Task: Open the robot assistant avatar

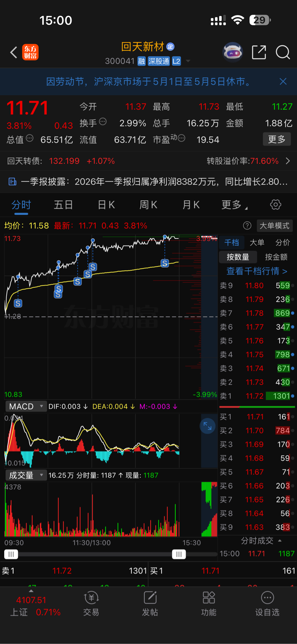Action: click(x=232, y=52)
